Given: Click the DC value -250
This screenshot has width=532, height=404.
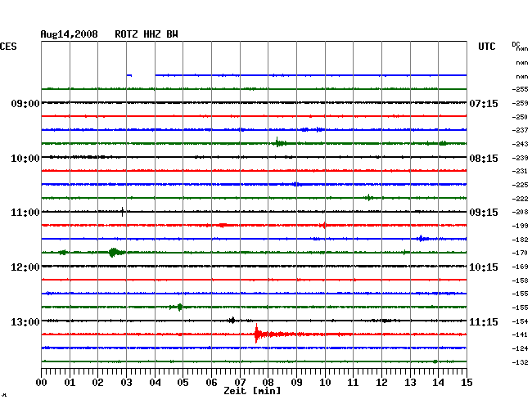Looking at the screenshot, I should (520, 117).
